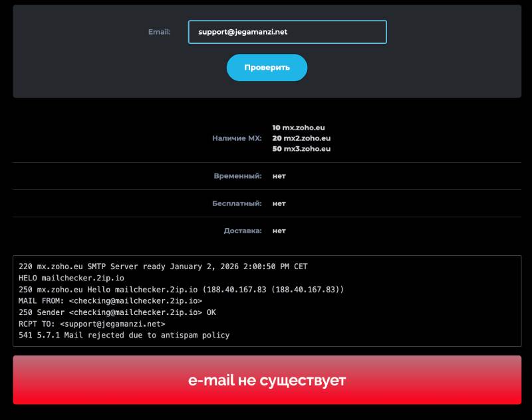Click the MAIL FROM log line
This screenshot has height=420, width=532.
point(110,301)
